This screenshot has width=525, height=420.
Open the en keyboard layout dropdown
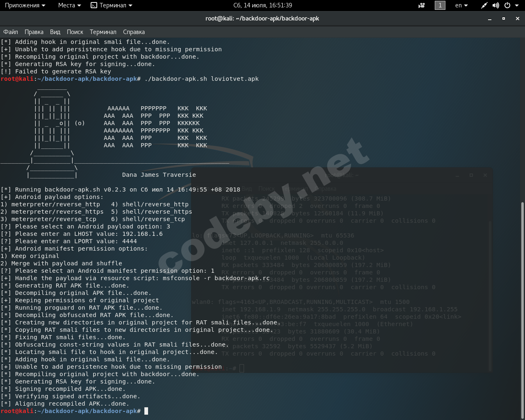[461, 5]
